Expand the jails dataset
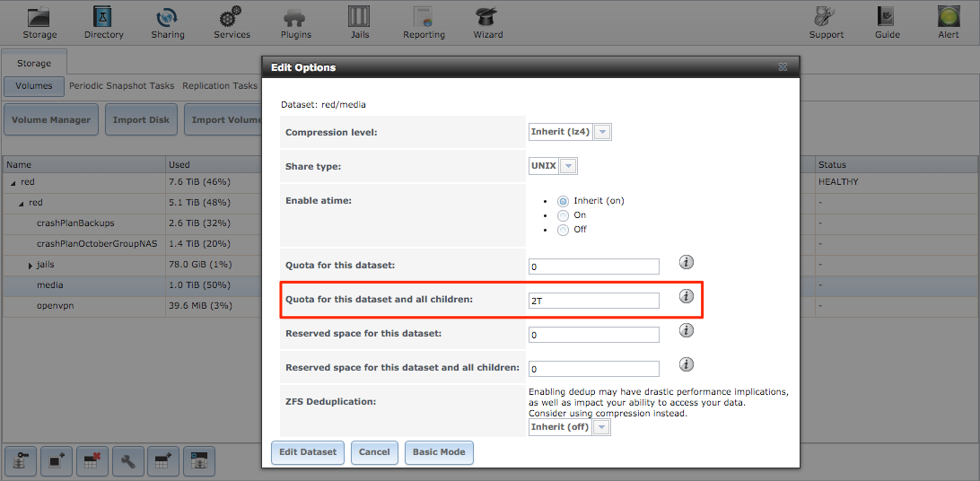 pos(30,266)
